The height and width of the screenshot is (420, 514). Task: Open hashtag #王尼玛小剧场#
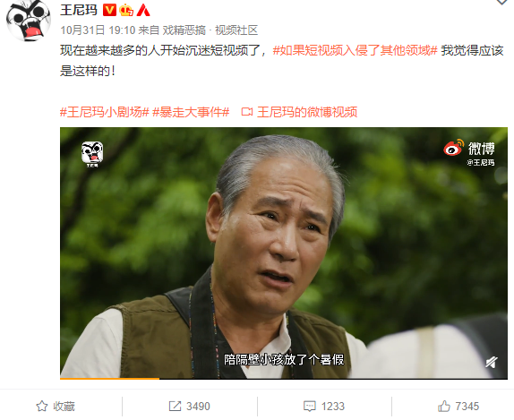pos(105,112)
